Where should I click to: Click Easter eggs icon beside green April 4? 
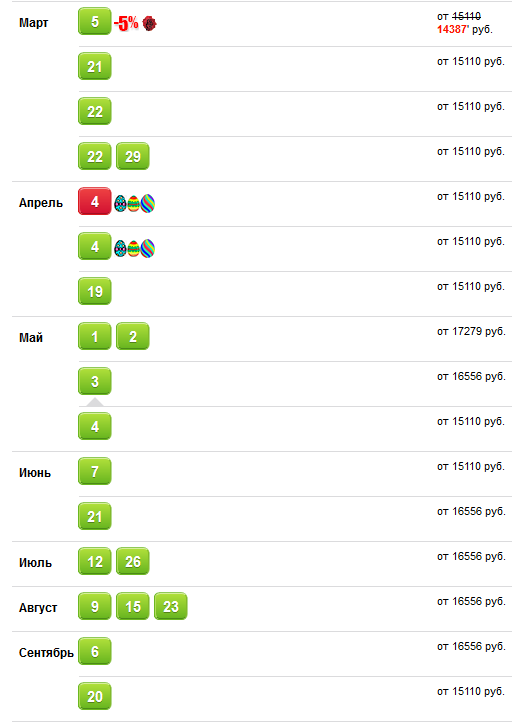(x=134, y=248)
